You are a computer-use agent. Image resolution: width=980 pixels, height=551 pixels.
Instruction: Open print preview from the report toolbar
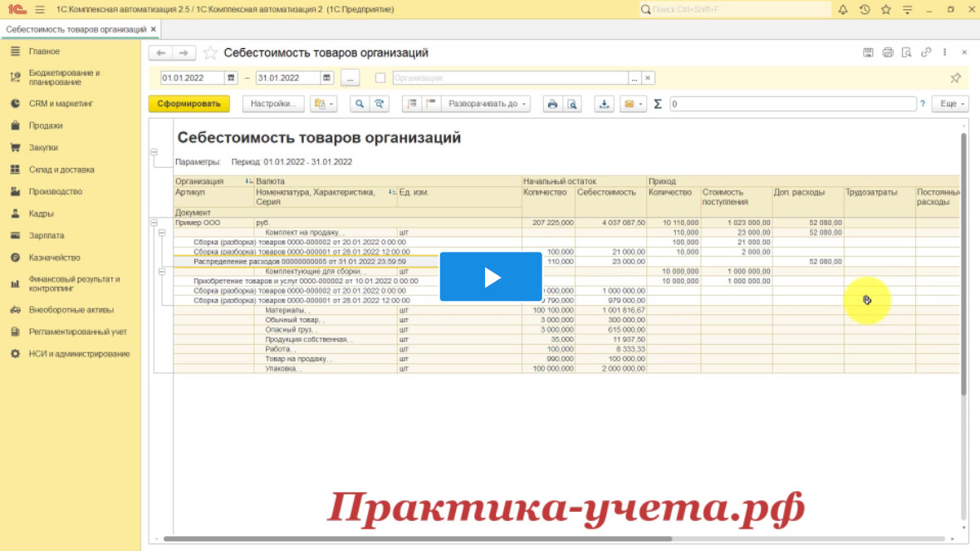pyautogui.click(x=572, y=104)
